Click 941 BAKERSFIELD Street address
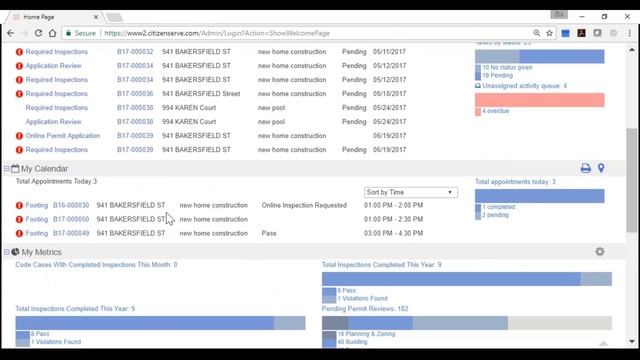This screenshot has height=360, width=640. click(x=201, y=94)
